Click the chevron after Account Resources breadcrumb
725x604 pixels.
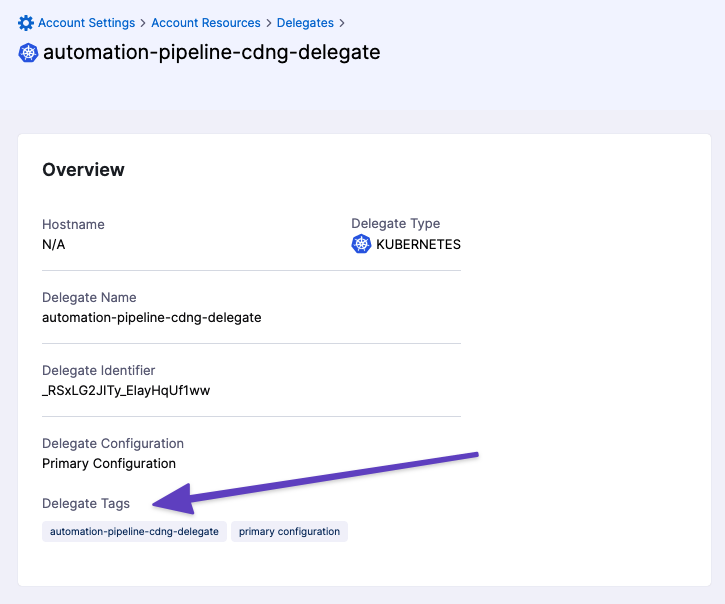point(269,23)
